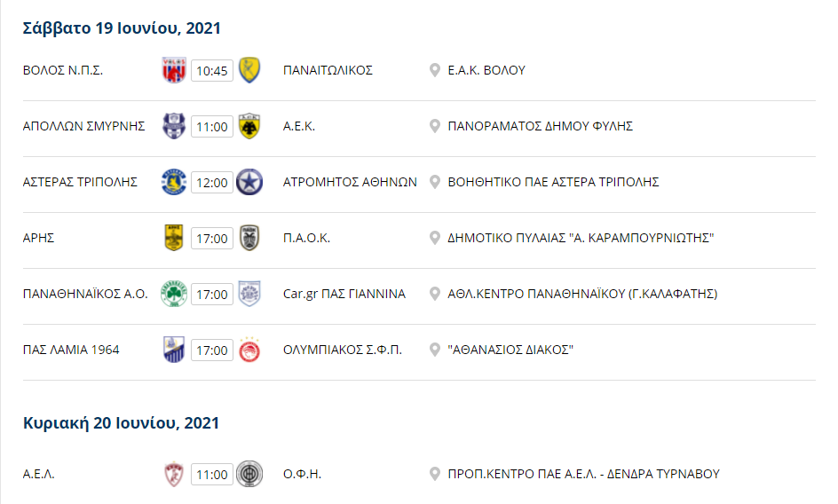Click the Asteras Tripolis team crest
Viewport: 838px width, 504px height.
coord(174,182)
